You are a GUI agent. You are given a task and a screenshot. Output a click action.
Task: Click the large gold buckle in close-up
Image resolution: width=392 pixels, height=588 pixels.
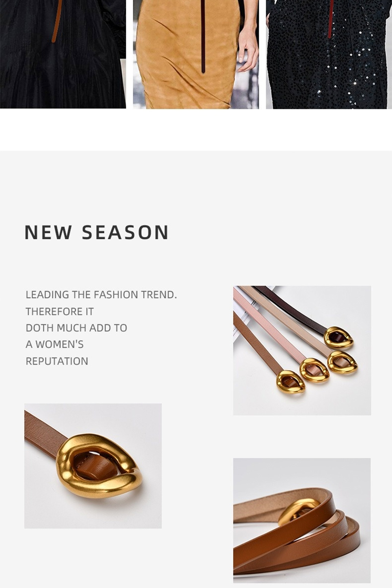click(99, 466)
